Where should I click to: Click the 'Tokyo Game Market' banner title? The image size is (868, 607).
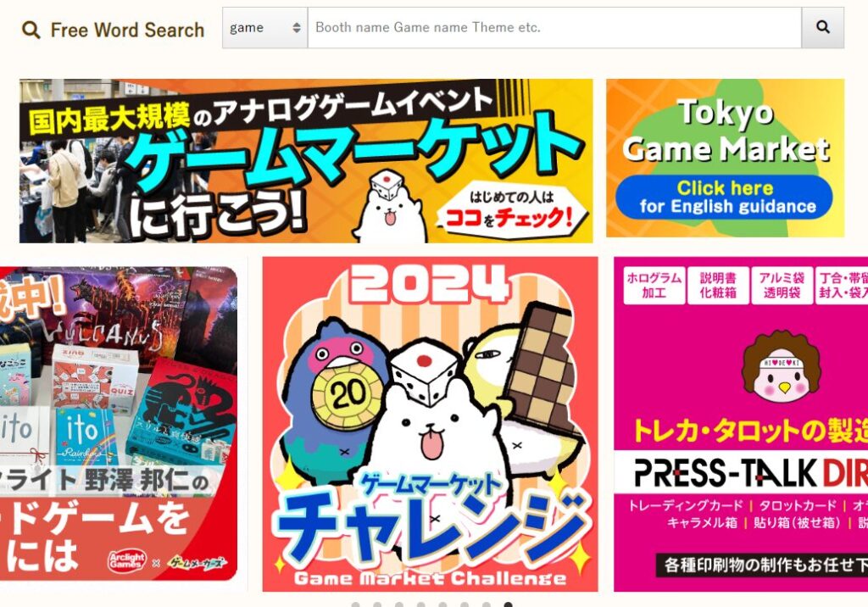pyautogui.click(x=726, y=131)
